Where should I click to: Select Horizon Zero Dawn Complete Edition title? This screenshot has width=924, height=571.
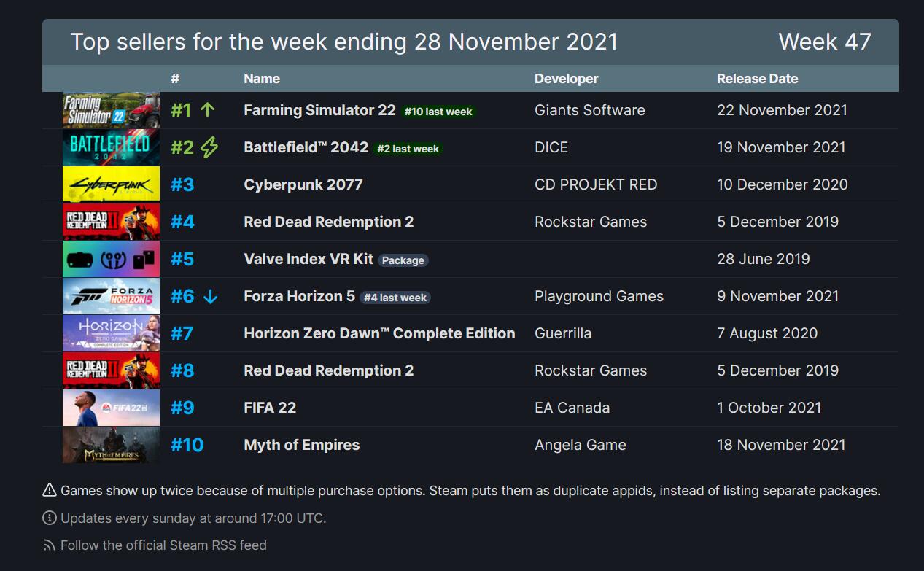(x=379, y=333)
